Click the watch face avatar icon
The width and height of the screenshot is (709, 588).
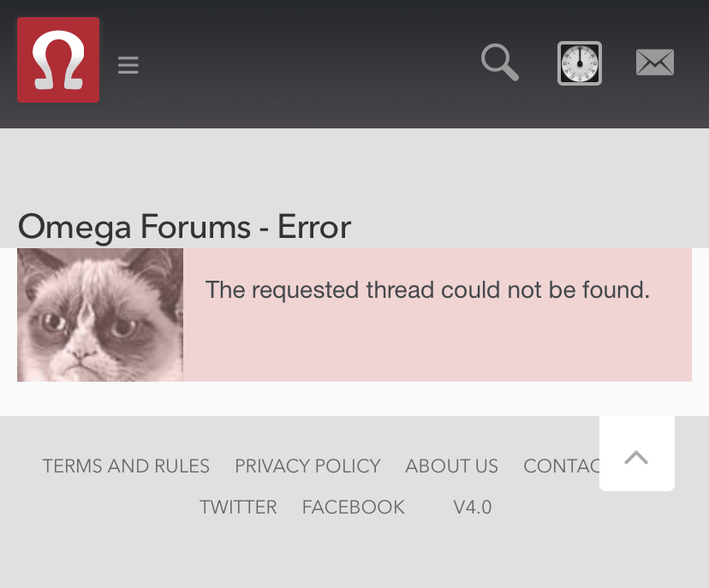pos(579,63)
